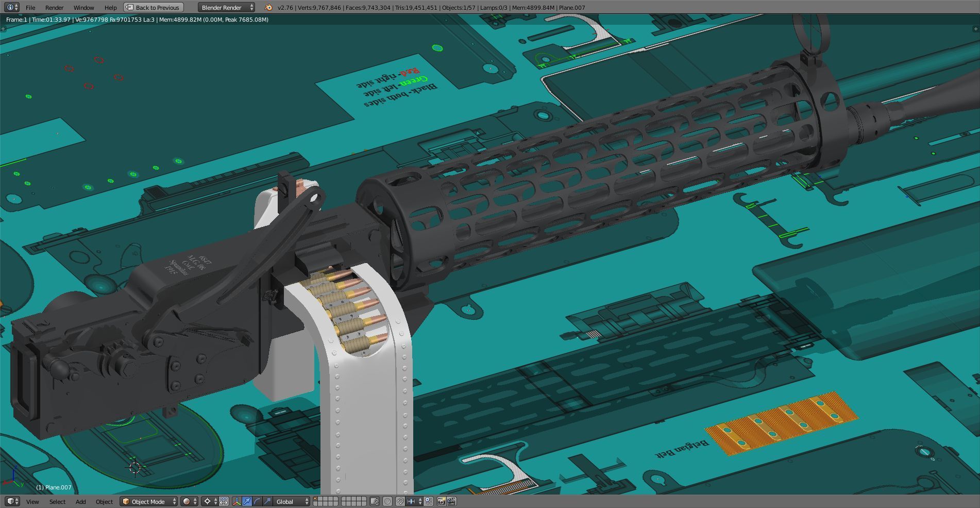
Task: Open the Object Mode dropdown
Action: [148, 501]
